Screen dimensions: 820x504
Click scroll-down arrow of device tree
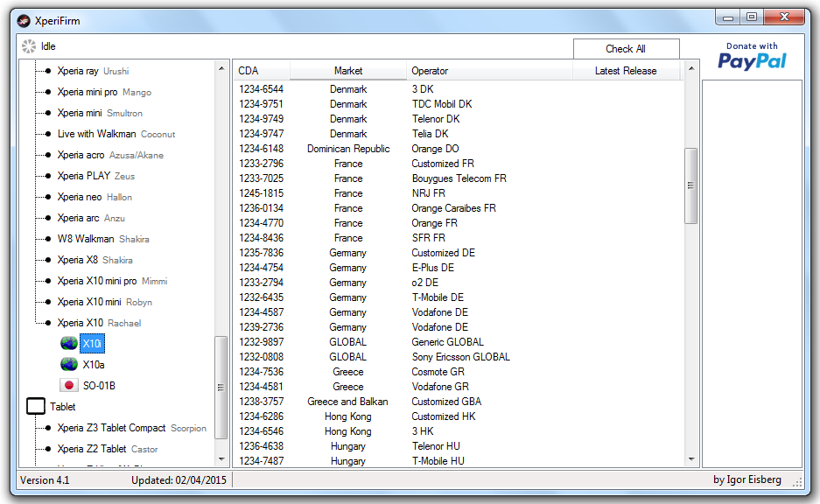pyautogui.click(x=221, y=459)
